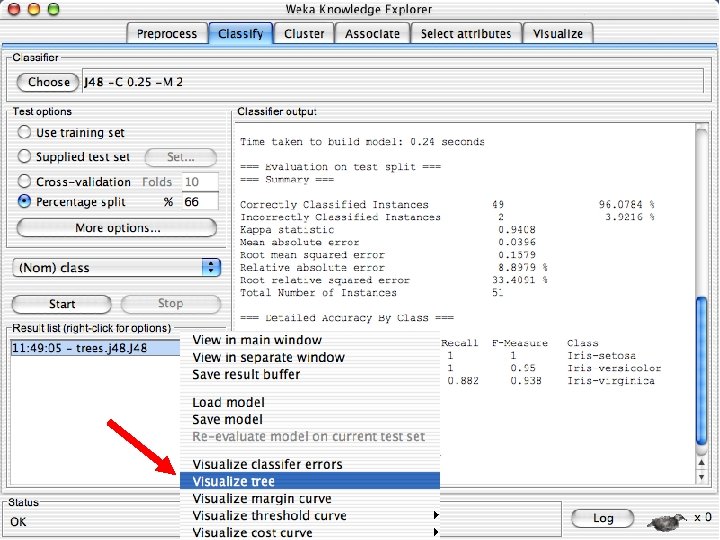This screenshot has height=540, width=720.
Task: Click the Set... test set button
Action: click(x=180, y=157)
